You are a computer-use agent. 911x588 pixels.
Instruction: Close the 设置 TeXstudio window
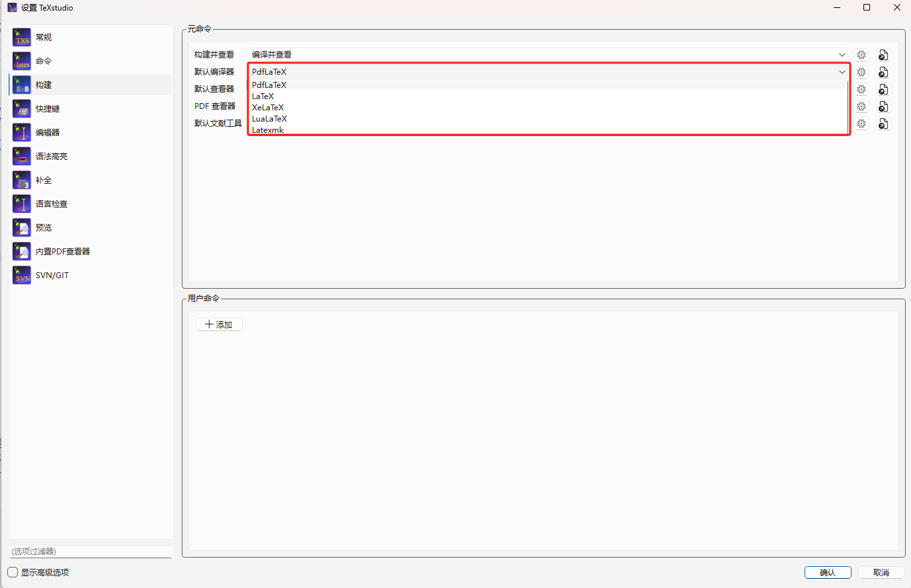[x=896, y=7]
